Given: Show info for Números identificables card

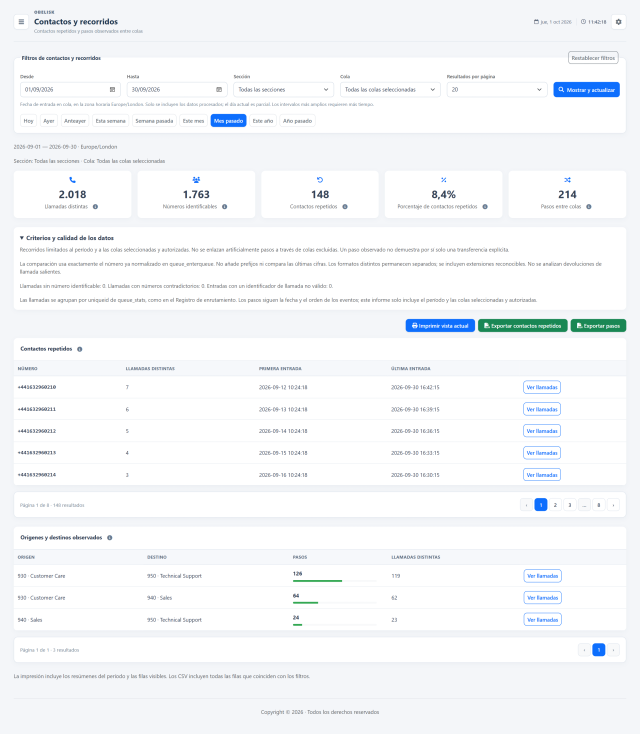Looking at the screenshot, I should pyautogui.click(x=225, y=207).
